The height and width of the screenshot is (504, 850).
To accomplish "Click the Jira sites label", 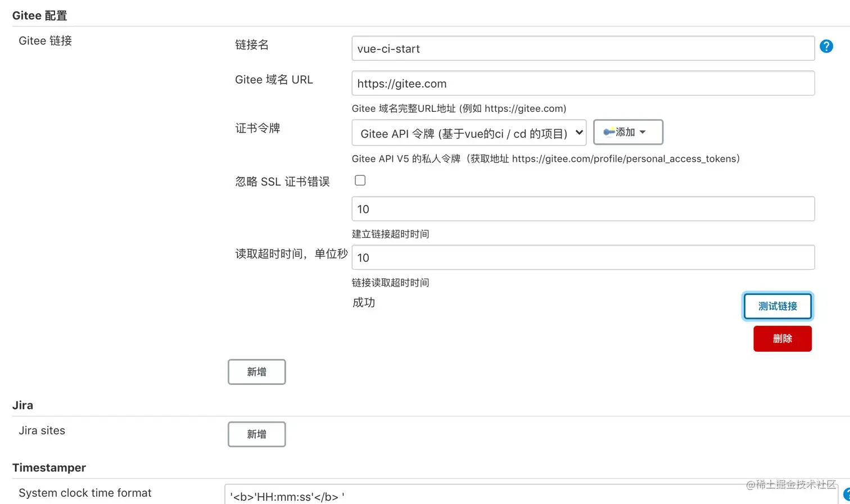I will (42, 430).
